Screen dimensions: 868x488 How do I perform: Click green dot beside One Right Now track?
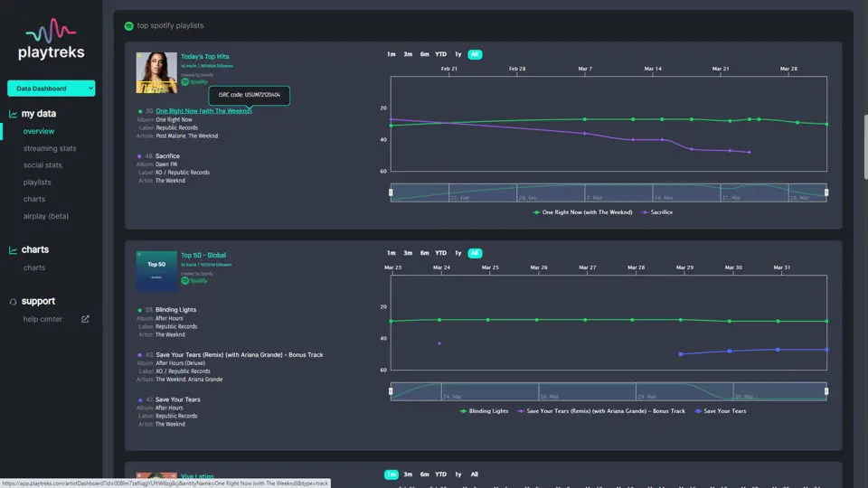click(x=140, y=111)
